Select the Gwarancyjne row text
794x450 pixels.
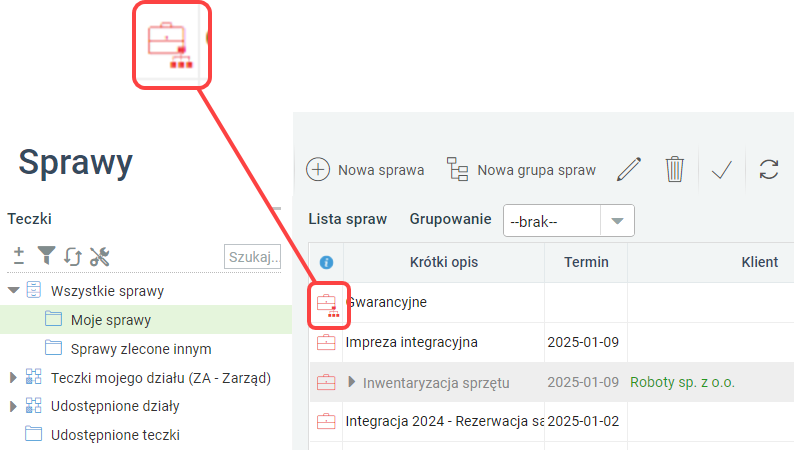tap(387, 302)
